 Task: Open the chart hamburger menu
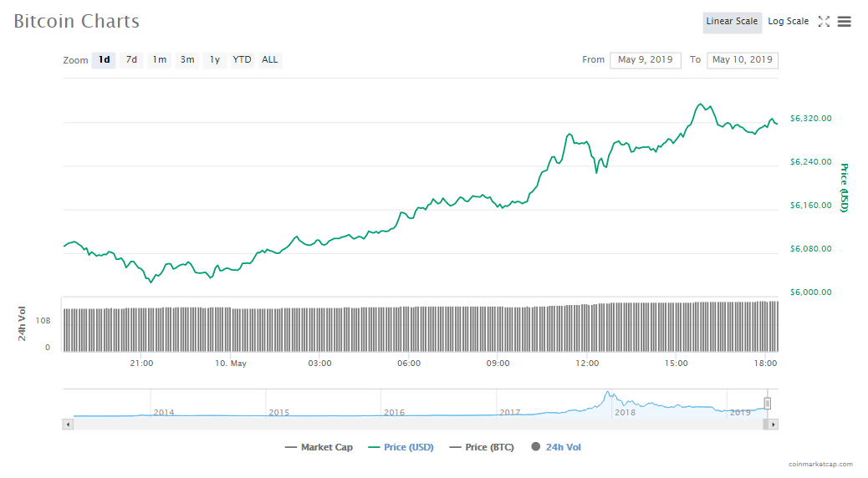(x=845, y=22)
